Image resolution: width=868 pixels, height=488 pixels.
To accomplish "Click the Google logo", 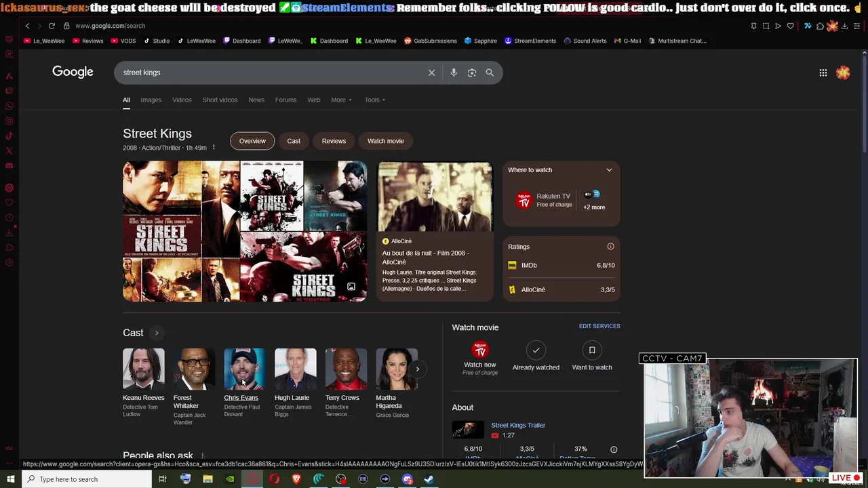I will (x=73, y=72).
